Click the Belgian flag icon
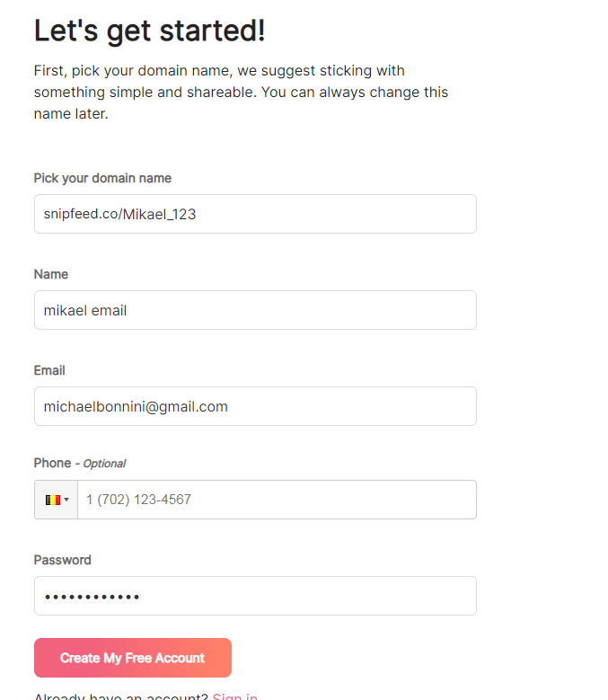This screenshot has width=608, height=700. coord(53,500)
